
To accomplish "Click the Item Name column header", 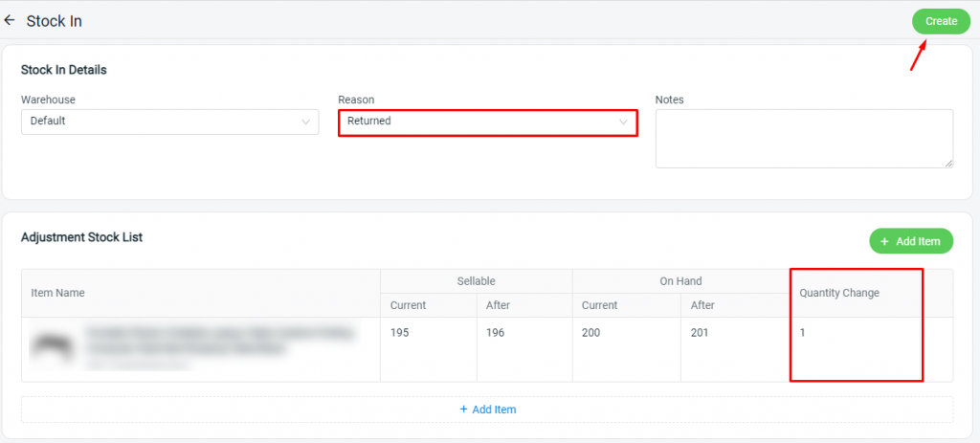I will point(58,293).
